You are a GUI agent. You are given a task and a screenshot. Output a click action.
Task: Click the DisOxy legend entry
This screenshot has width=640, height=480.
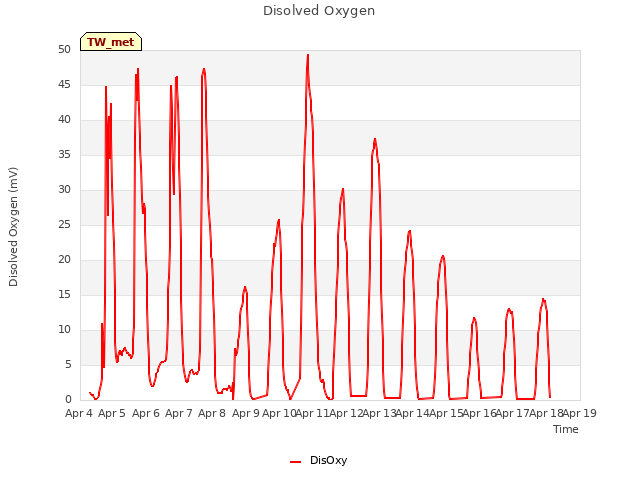(318, 460)
